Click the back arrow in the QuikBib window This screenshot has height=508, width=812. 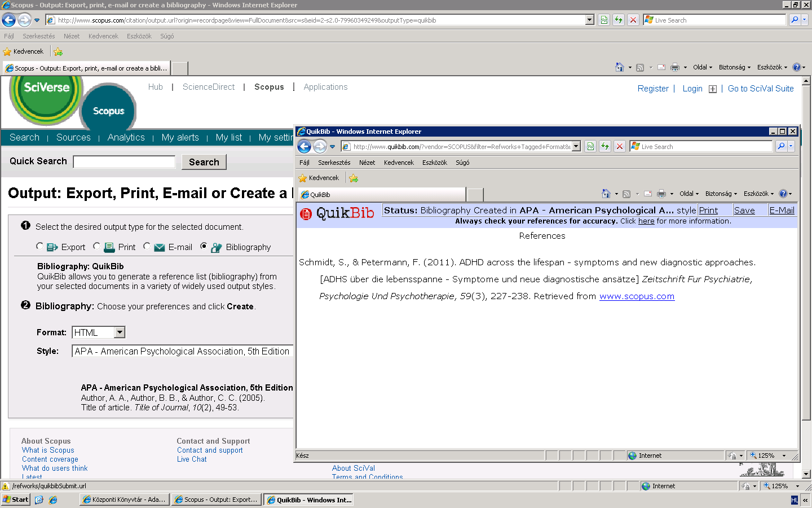point(304,147)
